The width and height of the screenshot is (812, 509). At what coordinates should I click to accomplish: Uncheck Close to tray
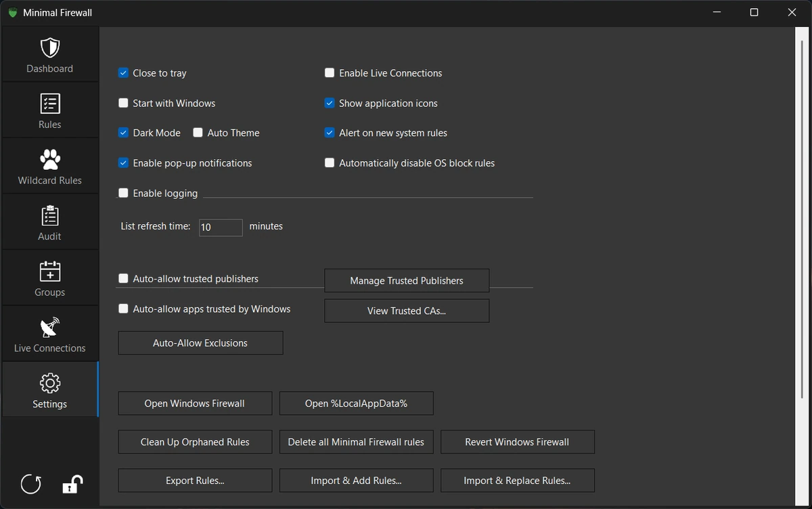123,73
